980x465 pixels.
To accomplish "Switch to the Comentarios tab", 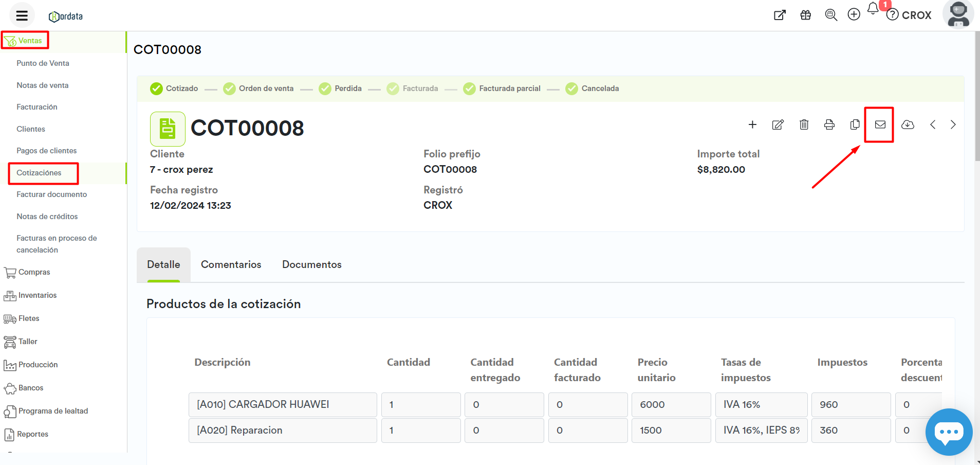I will 231,264.
